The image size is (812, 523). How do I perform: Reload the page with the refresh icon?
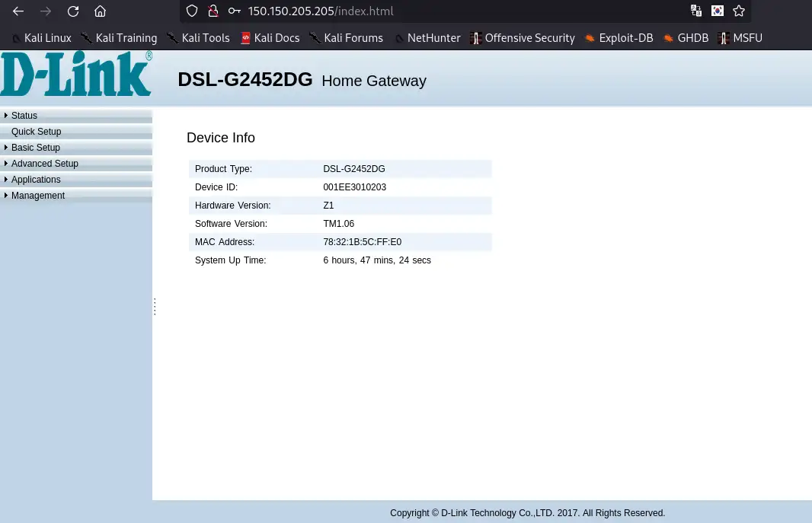pyautogui.click(x=72, y=11)
